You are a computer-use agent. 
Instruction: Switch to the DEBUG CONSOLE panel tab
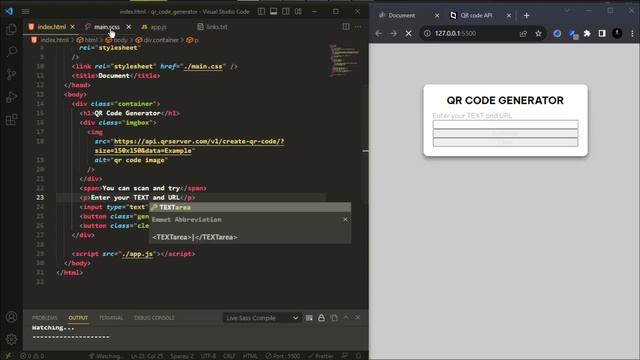[154, 318]
